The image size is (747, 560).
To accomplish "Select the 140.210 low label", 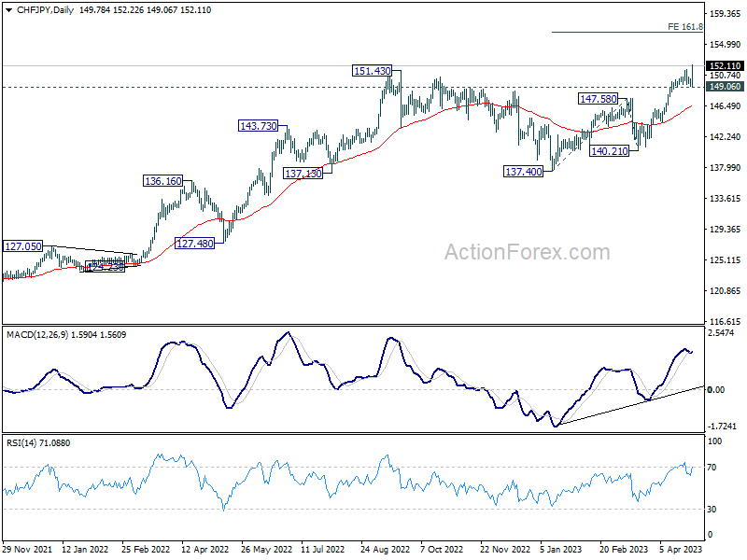I will tap(610, 151).
